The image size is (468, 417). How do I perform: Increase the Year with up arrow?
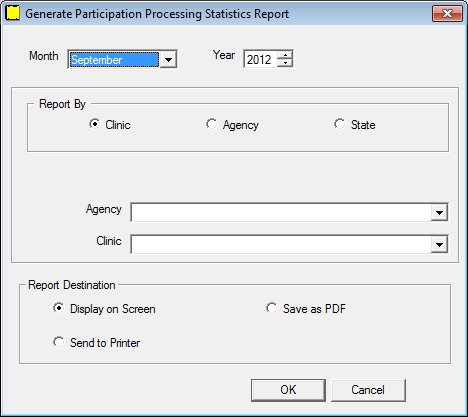click(285, 55)
